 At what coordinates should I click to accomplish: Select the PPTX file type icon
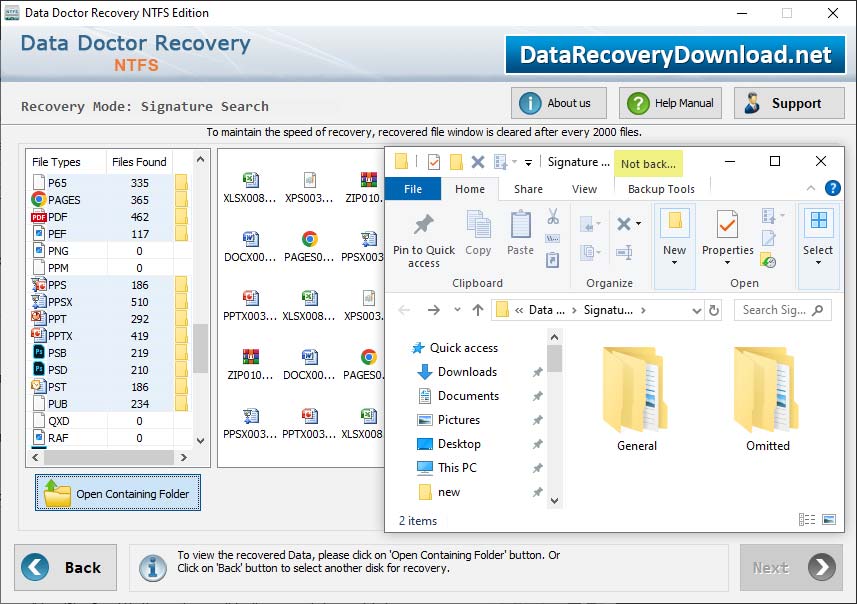click(x=38, y=335)
